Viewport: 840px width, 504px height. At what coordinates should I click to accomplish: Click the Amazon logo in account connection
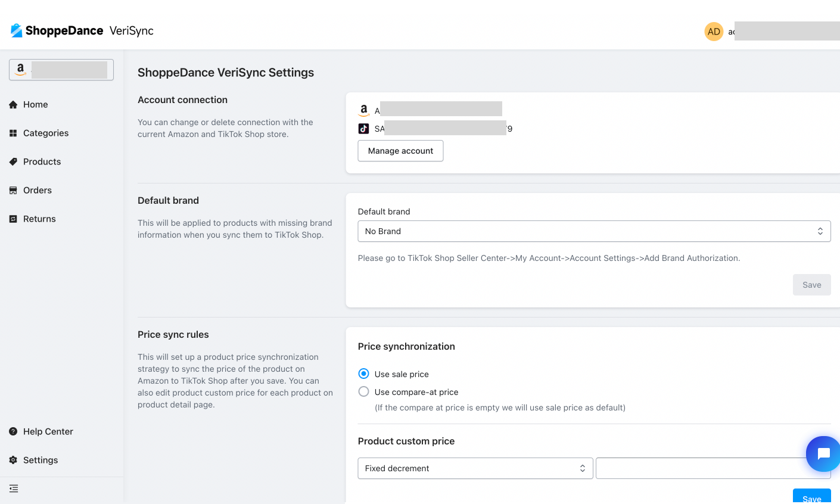click(x=363, y=110)
